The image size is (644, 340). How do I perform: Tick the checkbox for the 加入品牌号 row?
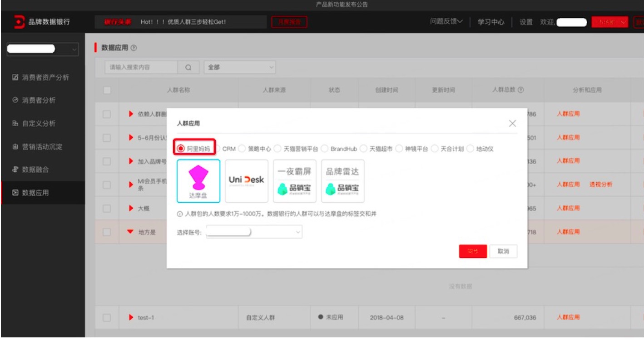(x=107, y=161)
